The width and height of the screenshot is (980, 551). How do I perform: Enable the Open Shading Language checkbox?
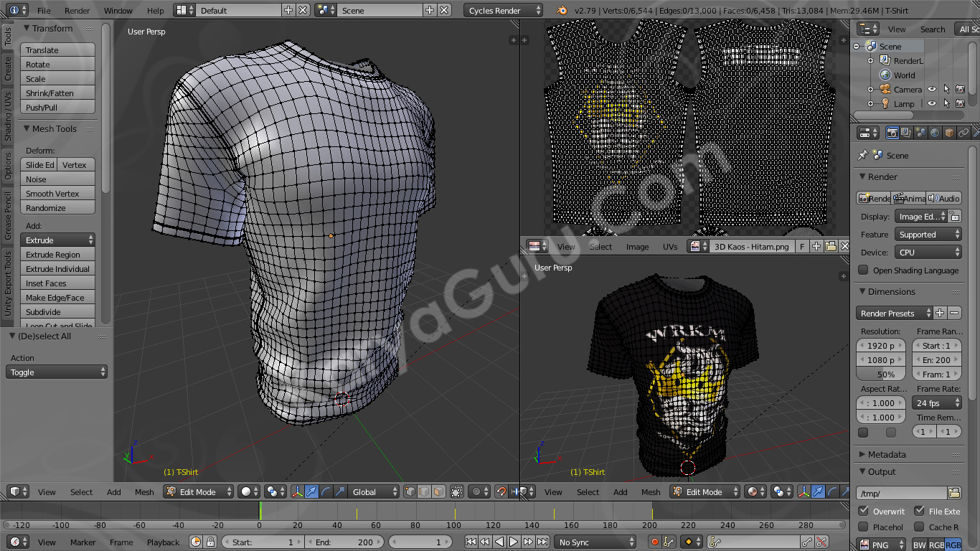863,270
